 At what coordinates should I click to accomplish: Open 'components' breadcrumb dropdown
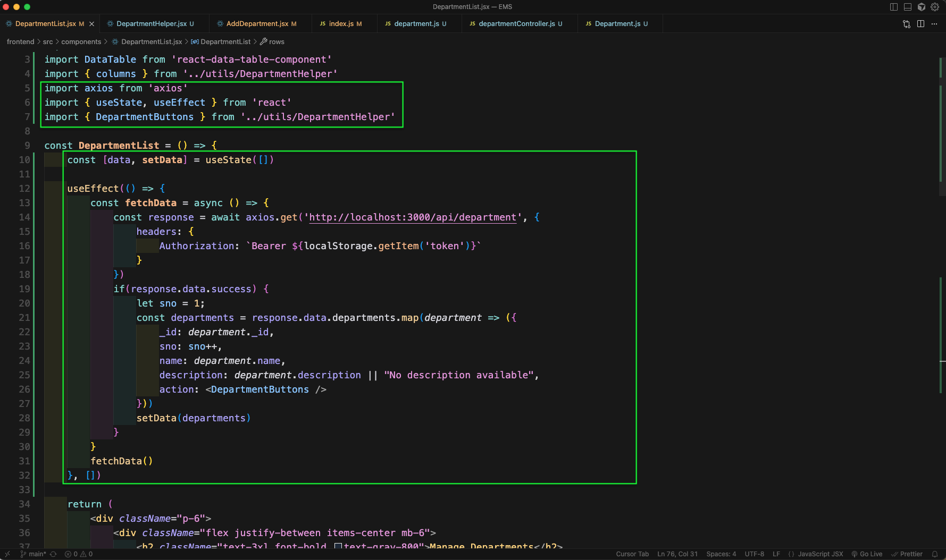pyautogui.click(x=81, y=41)
